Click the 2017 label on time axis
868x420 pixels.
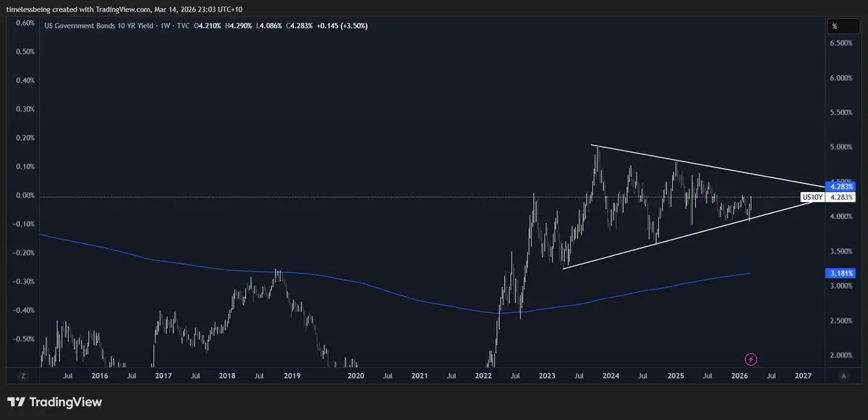(x=163, y=376)
